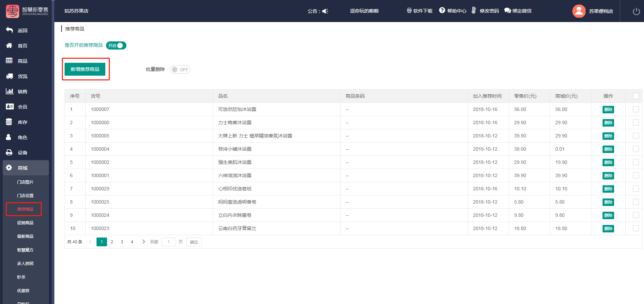Click the member card icon for 会员
644x304 pixels.
[x=10, y=107]
